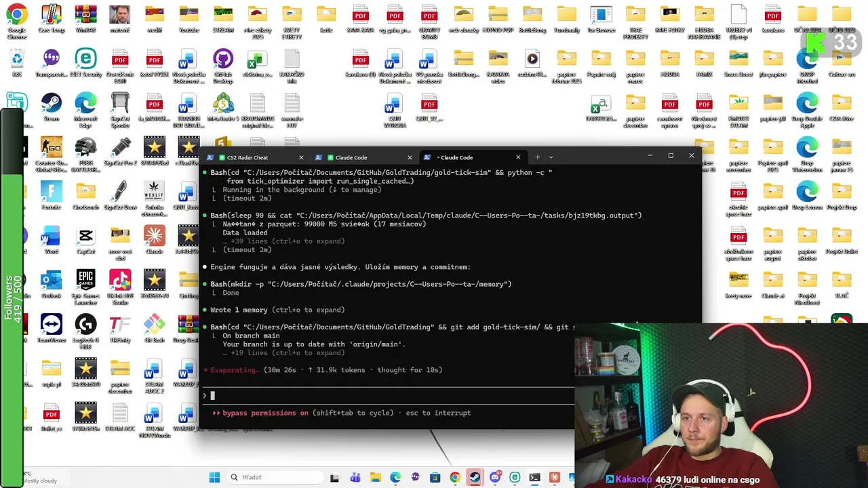
Task: Open the Cinebench folder on the desktop
Action: coord(86,195)
